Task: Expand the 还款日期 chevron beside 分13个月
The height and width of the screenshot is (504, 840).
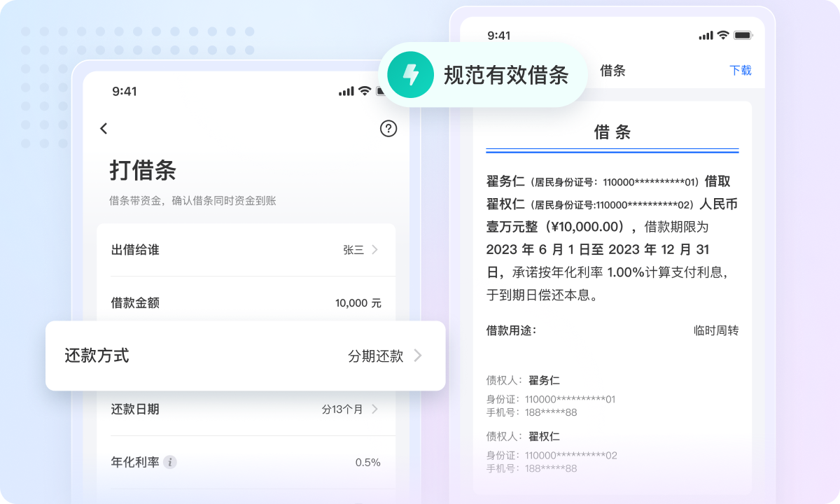Action: coord(375,409)
